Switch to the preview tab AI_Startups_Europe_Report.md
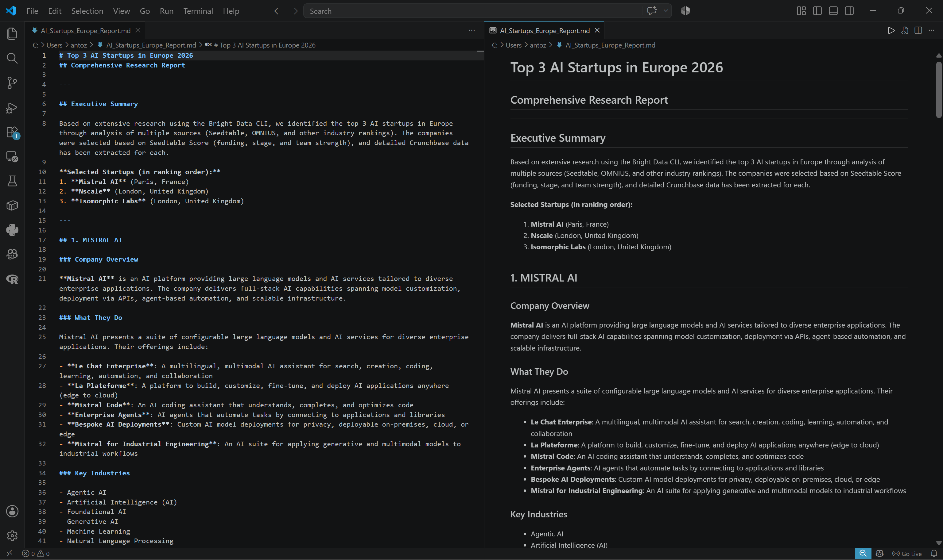 tap(544, 31)
